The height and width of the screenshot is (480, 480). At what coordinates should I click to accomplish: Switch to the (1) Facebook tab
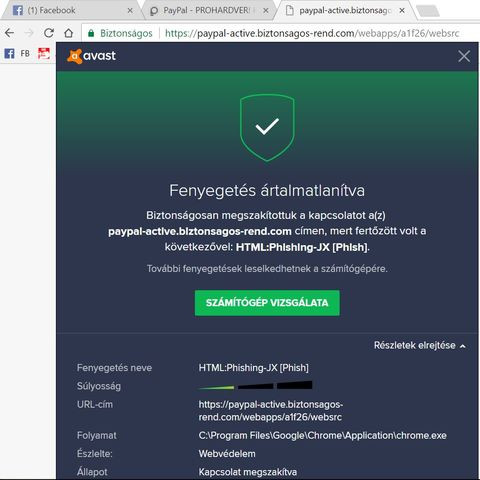(51, 10)
